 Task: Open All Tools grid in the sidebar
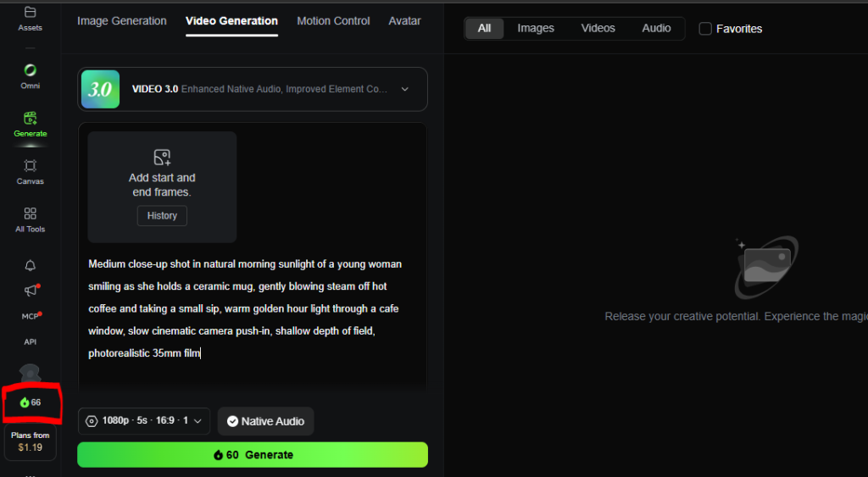pyautogui.click(x=30, y=220)
